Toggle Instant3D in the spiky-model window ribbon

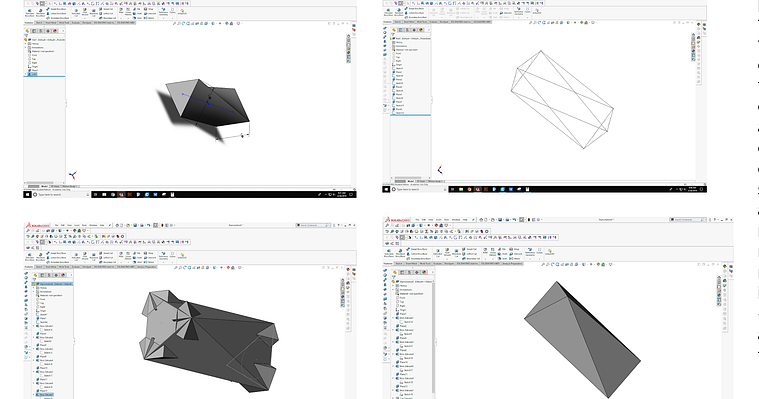tap(182, 255)
